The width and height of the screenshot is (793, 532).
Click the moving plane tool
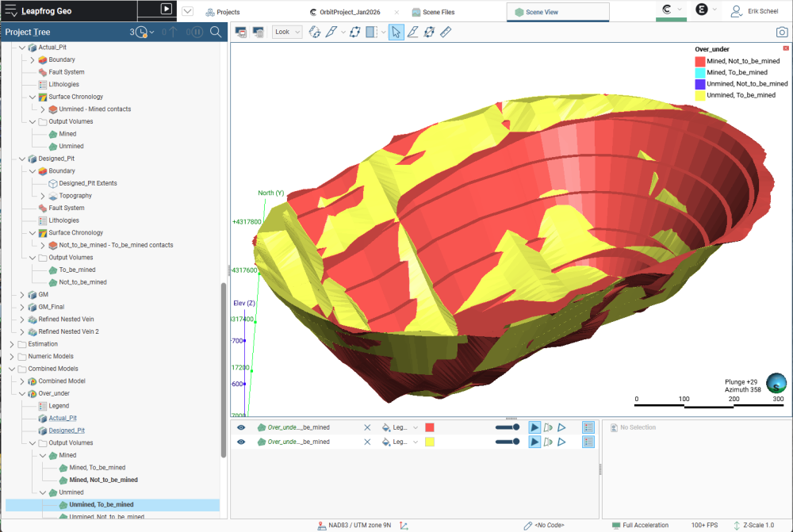coord(355,32)
